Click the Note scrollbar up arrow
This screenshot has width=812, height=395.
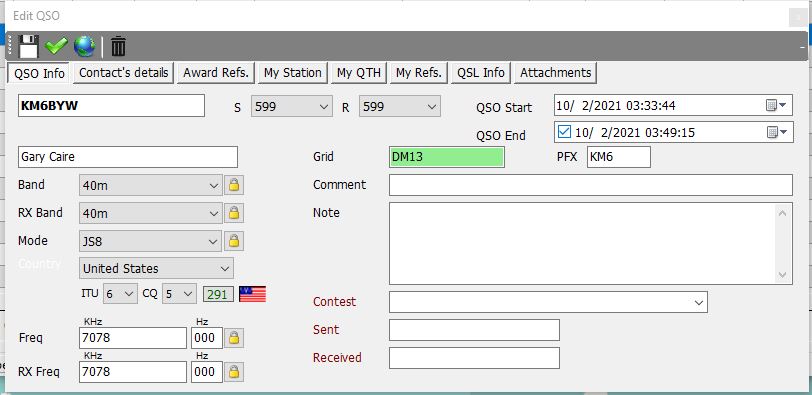[x=782, y=213]
